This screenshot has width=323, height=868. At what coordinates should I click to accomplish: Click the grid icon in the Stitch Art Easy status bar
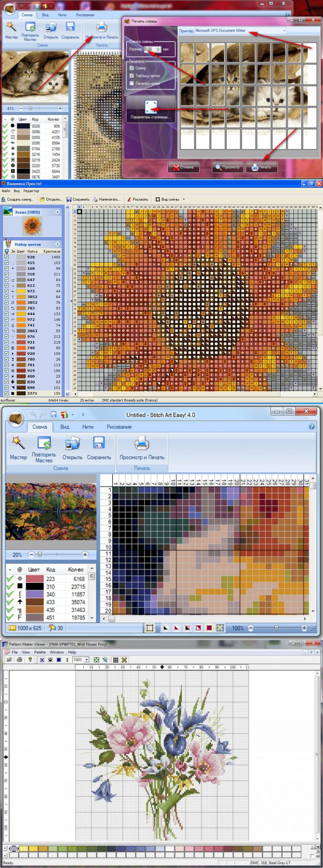(x=150, y=628)
